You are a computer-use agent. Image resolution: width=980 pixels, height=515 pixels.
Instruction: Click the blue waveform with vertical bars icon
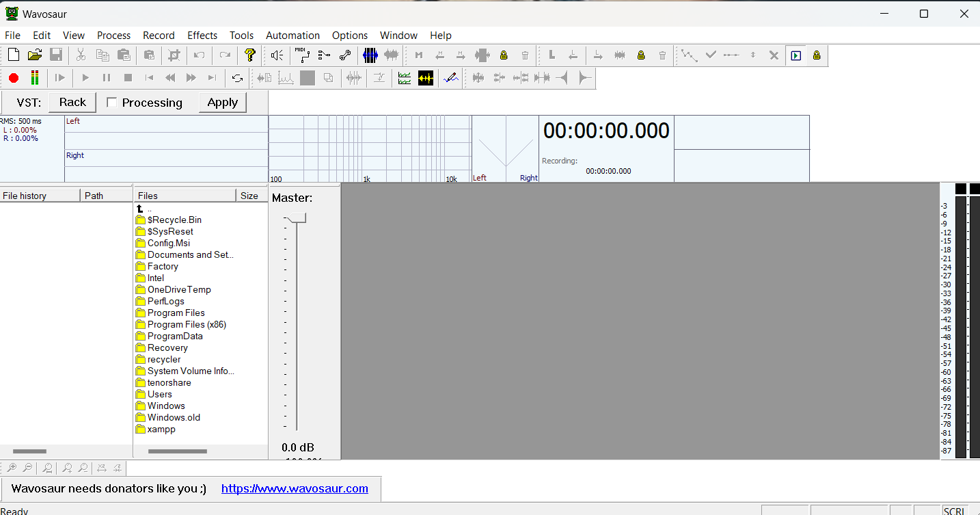click(x=370, y=55)
